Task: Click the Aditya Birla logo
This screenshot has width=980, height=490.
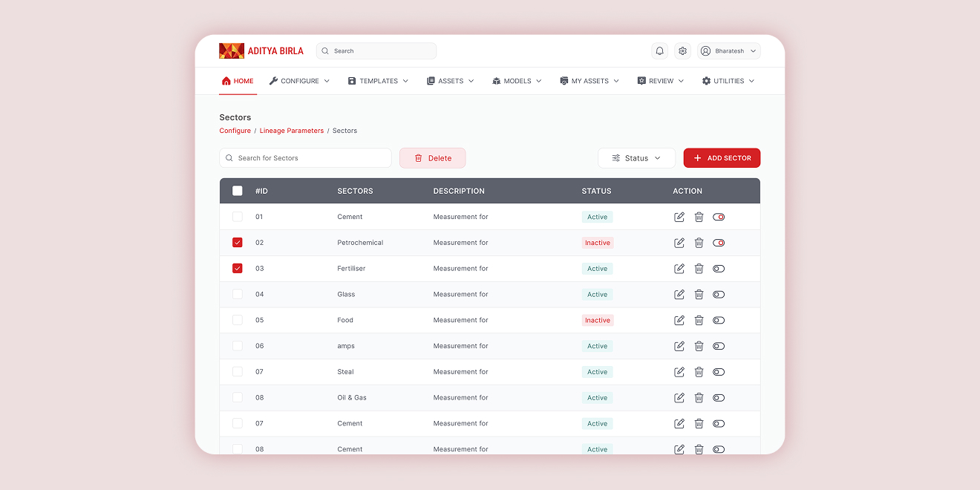Action: tap(261, 51)
